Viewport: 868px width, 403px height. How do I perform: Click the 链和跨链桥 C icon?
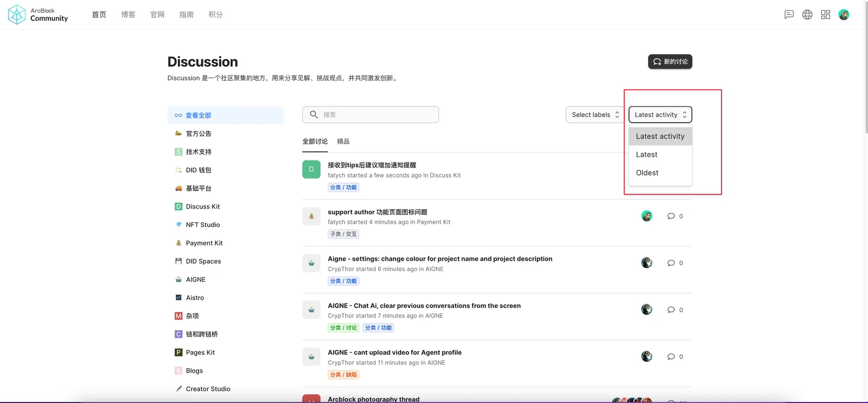[x=178, y=334]
